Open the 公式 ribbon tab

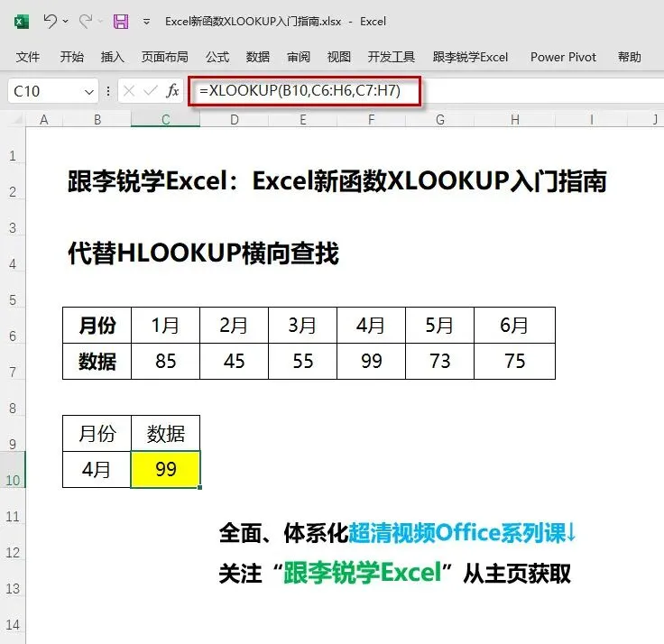[217, 57]
